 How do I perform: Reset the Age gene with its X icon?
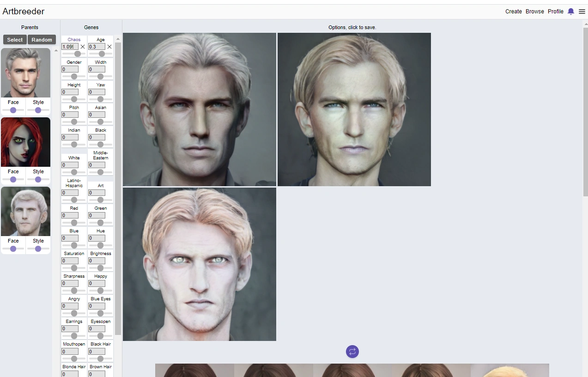(109, 47)
